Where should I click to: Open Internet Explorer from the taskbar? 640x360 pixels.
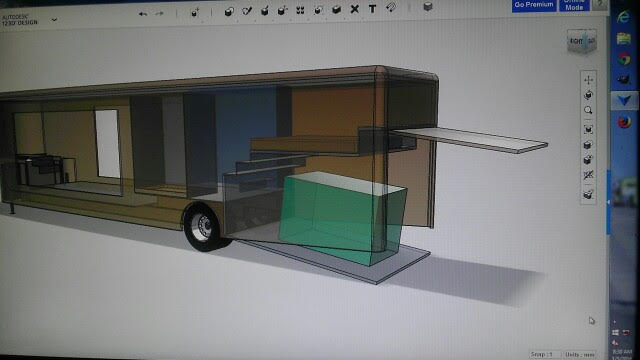623,17
